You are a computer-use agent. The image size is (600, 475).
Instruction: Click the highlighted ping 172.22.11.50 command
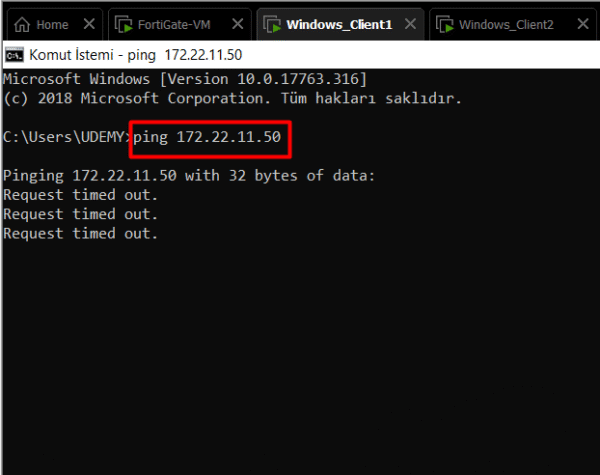pyautogui.click(x=208, y=138)
